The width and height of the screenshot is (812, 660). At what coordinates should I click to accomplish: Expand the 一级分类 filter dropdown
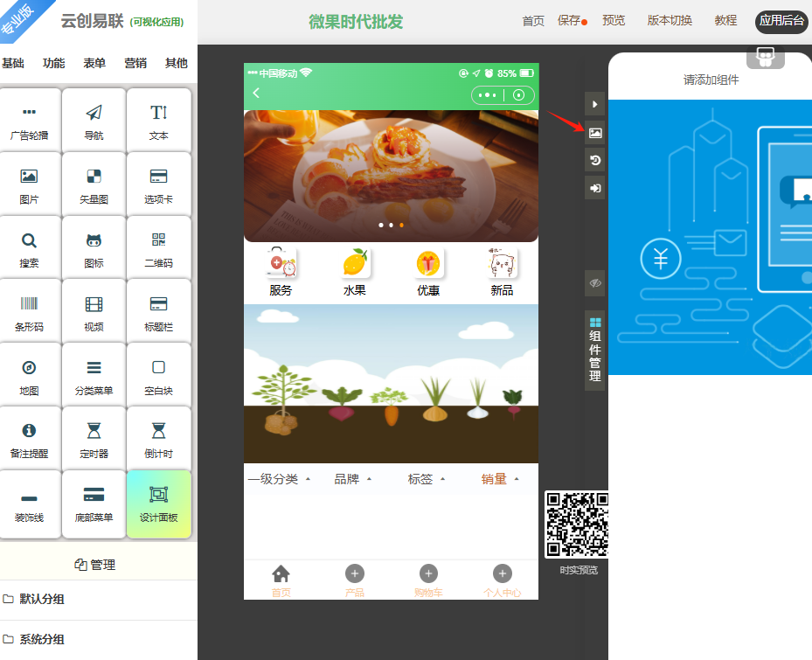(279, 479)
